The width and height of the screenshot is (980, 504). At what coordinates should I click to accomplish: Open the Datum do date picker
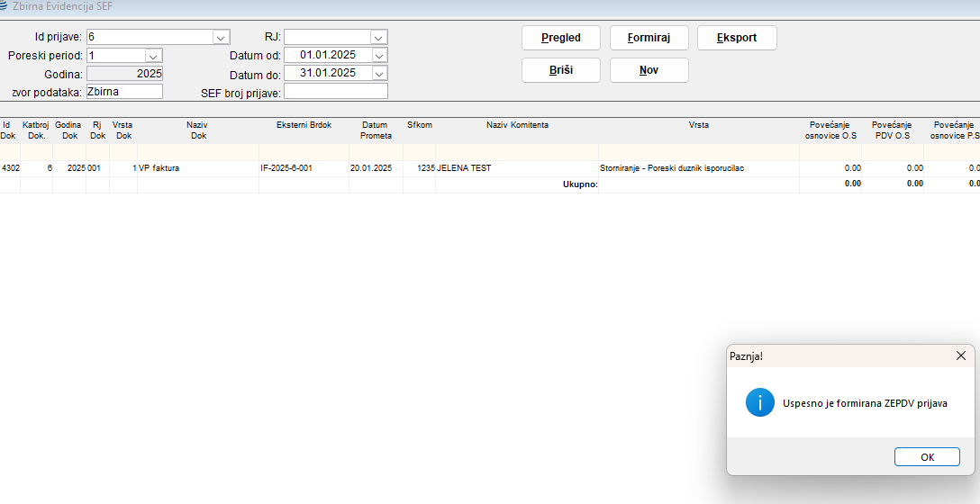(x=378, y=74)
